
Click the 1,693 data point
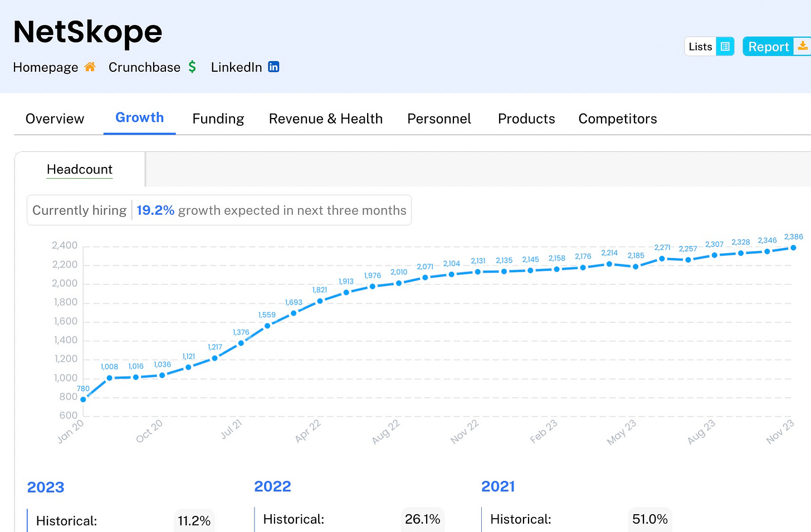(294, 313)
